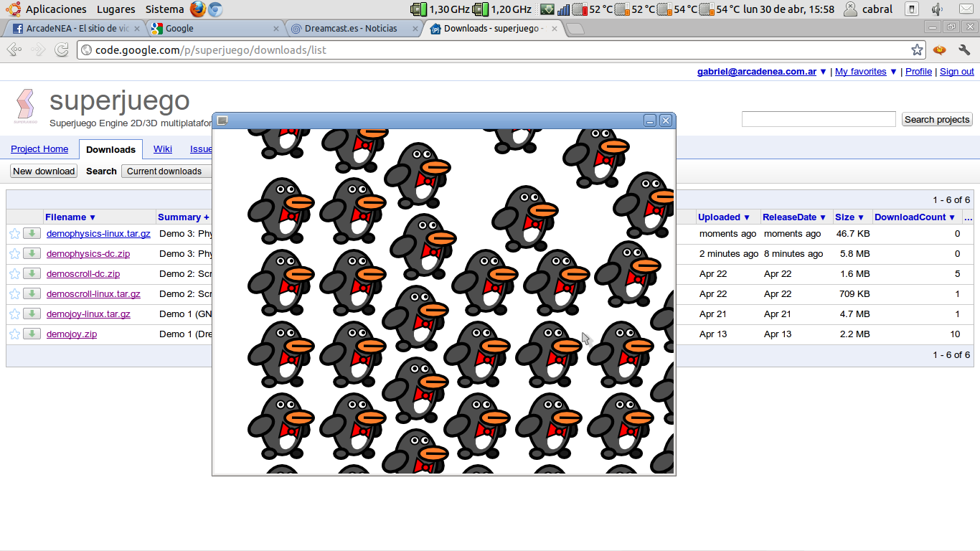Viewport: 980px width, 551px height.
Task: Open the demojoy.zip file link
Action: 72,334
